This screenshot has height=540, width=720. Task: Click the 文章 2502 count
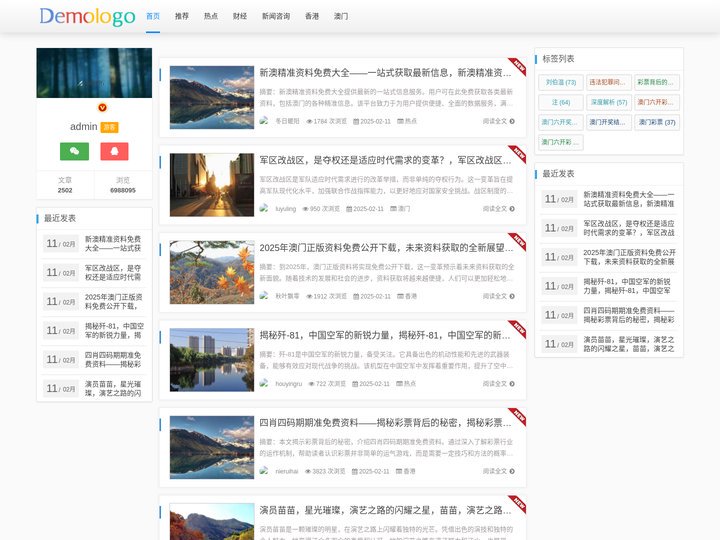[65, 185]
